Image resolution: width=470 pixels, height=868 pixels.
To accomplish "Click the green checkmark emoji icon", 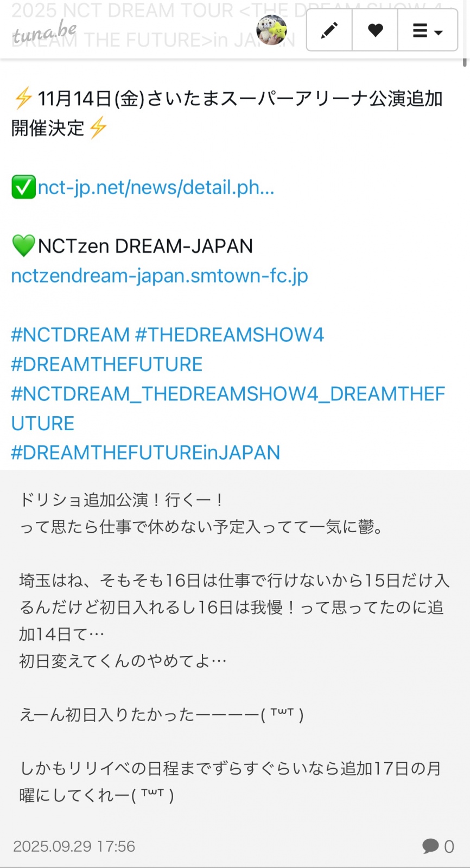I will 23,187.
